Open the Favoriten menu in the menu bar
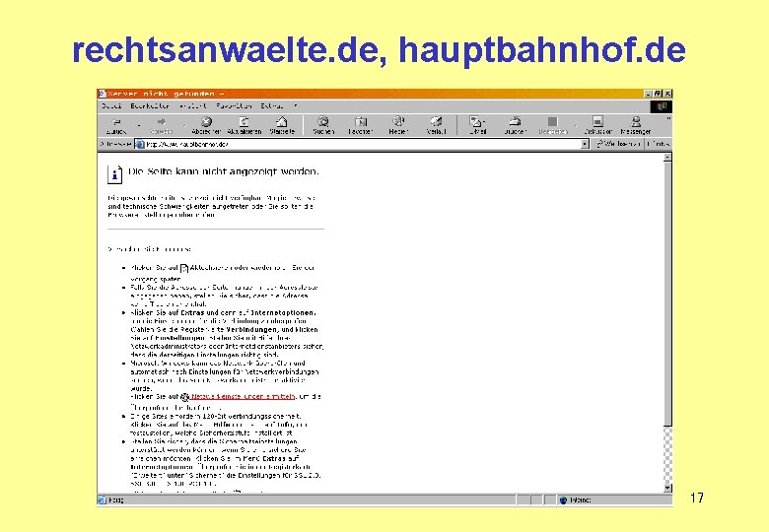769x532 pixels. coord(234,105)
